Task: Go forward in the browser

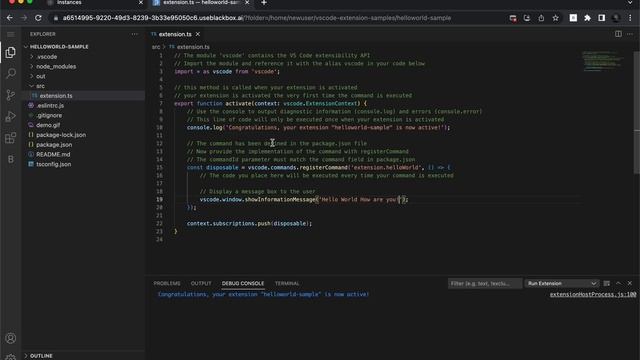Action: pyautogui.click(x=24, y=18)
